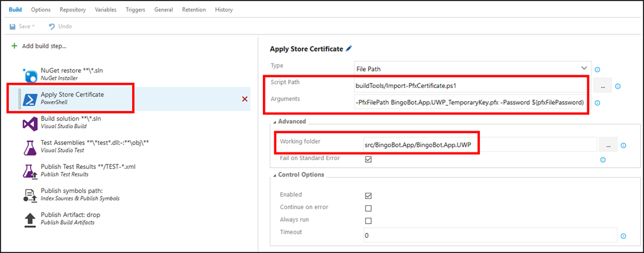Screen dimensions: 644x253
Task: Click browse button next to Working folder
Action: click(x=608, y=145)
